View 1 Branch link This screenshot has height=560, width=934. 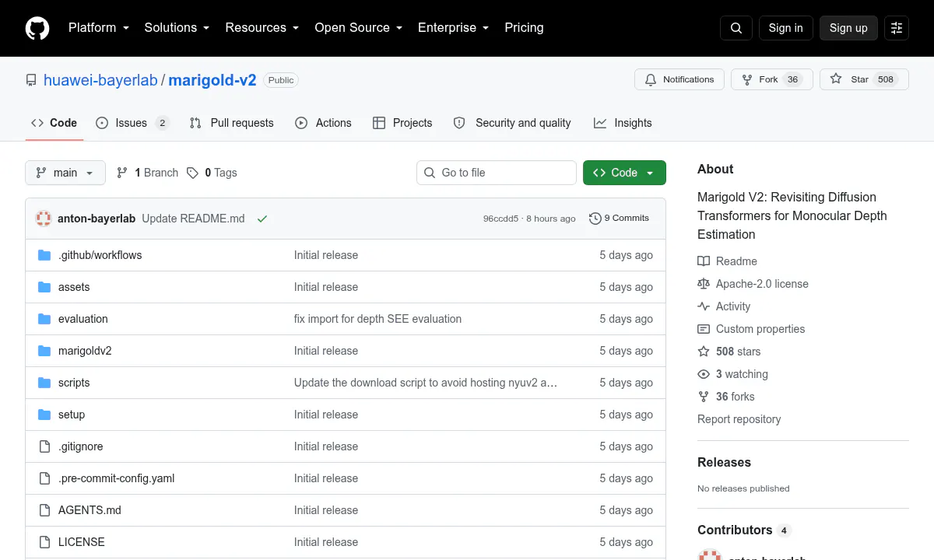[147, 173]
